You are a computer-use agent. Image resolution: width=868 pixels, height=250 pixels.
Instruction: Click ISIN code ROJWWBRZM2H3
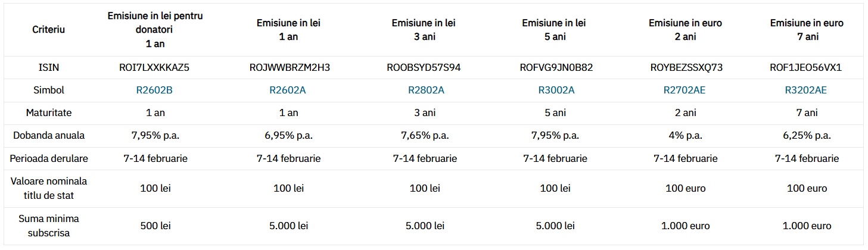290,68
